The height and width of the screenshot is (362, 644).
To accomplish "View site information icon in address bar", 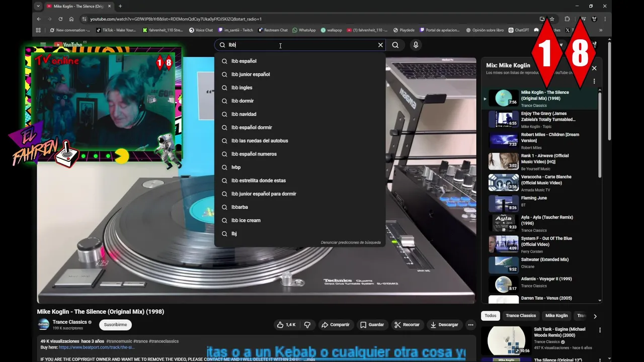I will (x=84, y=19).
